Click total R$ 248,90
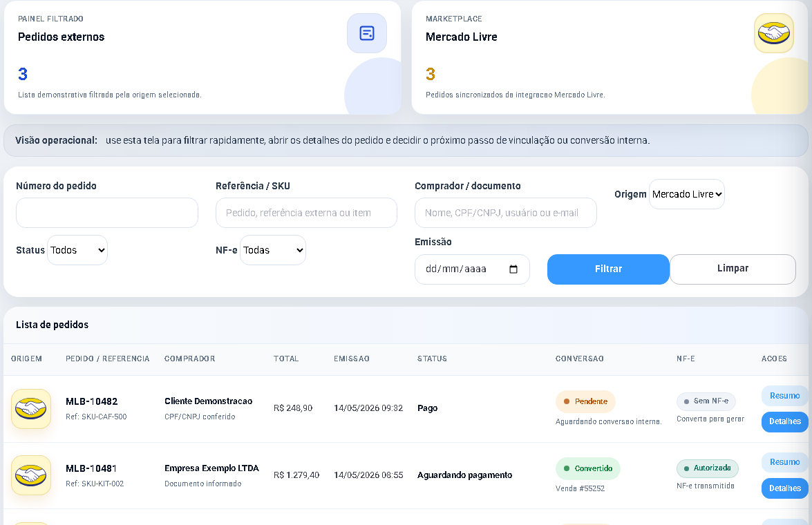 click(x=293, y=408)
